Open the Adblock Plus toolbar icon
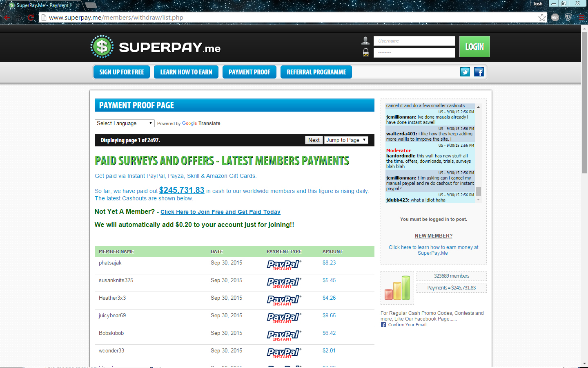The height and width of the screenshot is (368, 588). click(x=555, y=18)
